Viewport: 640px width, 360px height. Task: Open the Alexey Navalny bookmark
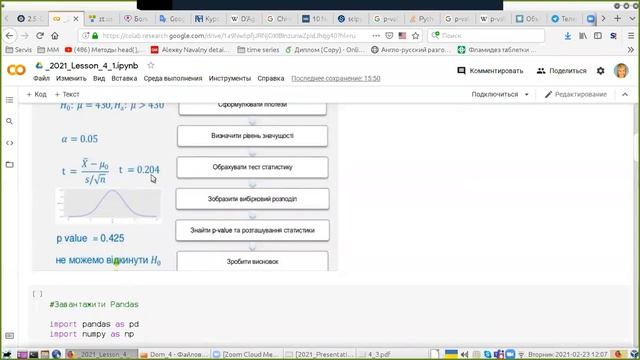click(190, 50)
